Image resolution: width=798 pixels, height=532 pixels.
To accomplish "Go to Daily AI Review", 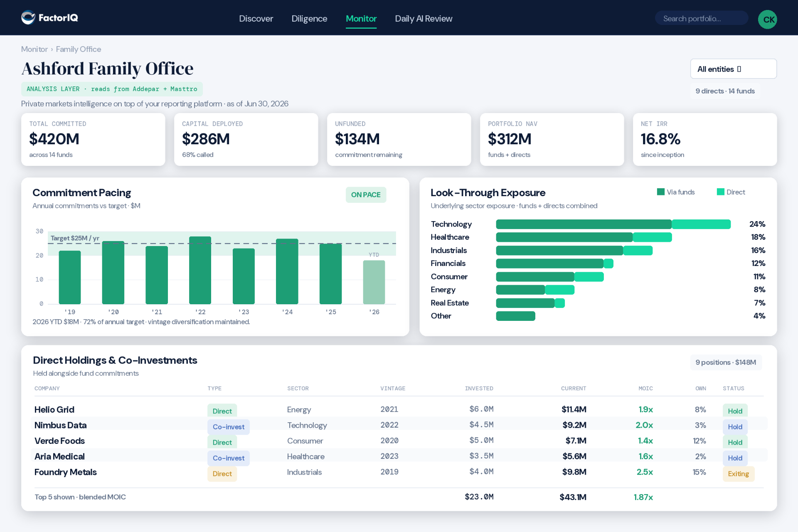I will click(x=424, y=19).
